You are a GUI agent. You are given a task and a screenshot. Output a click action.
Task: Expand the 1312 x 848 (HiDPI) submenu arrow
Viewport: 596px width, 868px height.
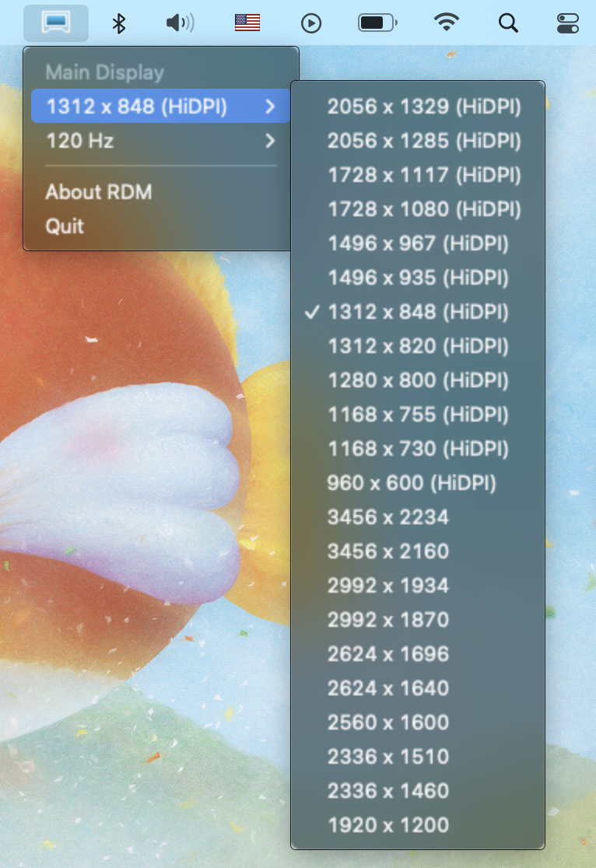click(x=270, y=107)
